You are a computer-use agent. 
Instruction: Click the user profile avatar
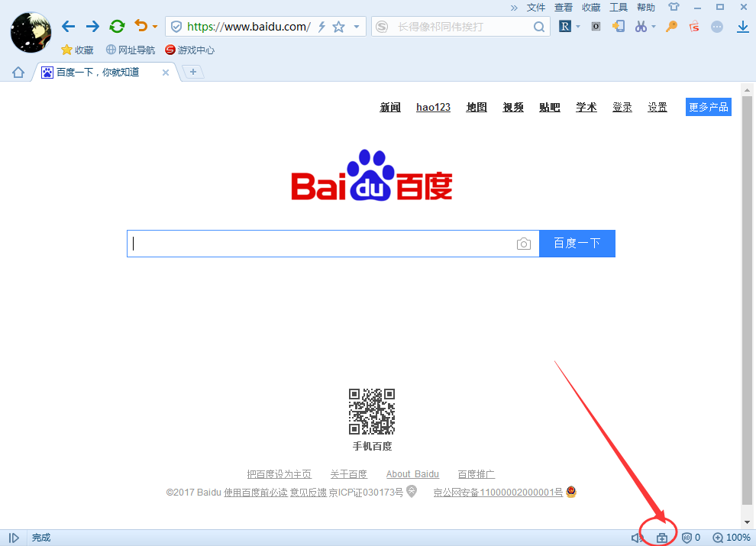pyautogui.click(x=31, y=32)
